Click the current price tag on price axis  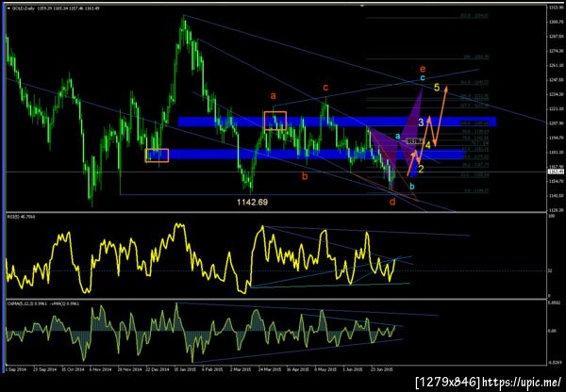coord(556,172)
